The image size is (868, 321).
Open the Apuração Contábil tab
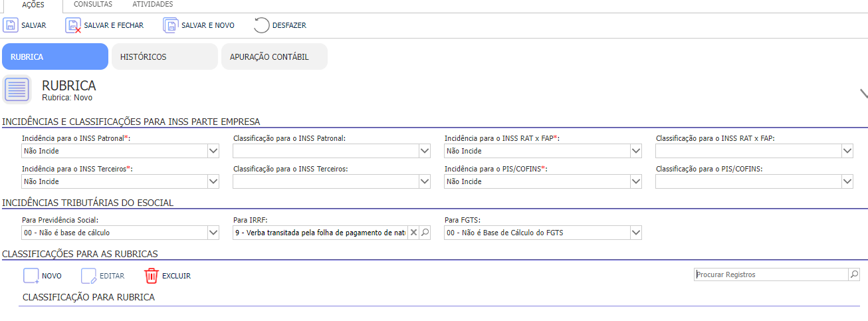pyautogui.click(x=274, y=56)
